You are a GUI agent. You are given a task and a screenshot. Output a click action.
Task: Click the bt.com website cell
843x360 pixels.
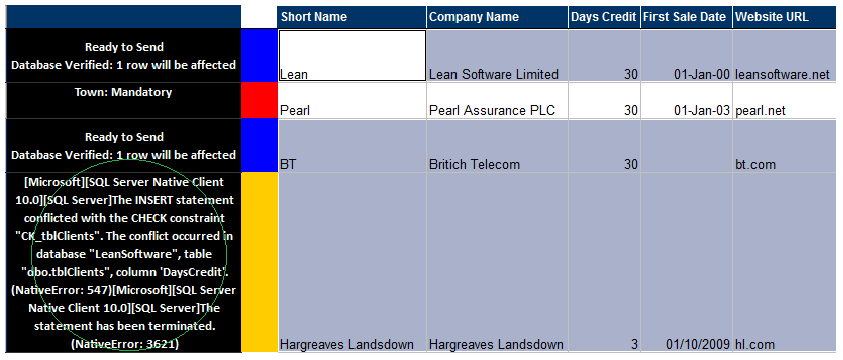pyautogui.click(x=787, y=146)
